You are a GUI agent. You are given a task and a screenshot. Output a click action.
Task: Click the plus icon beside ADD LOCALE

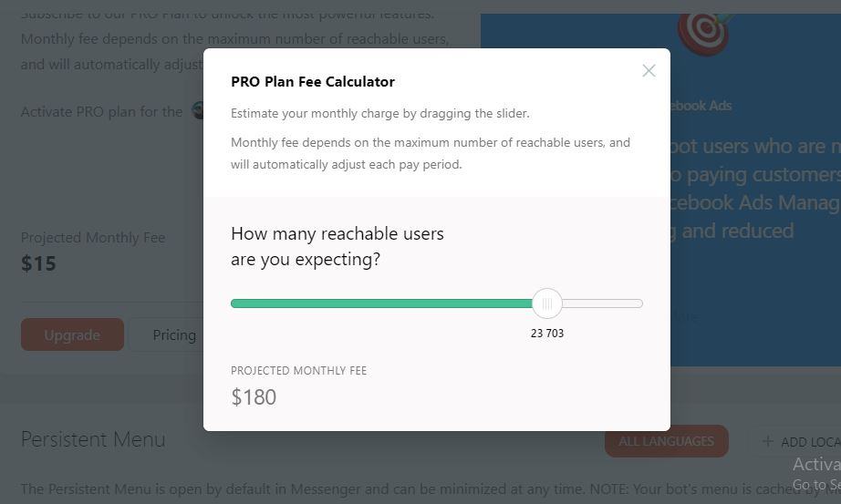pos(767,442)
